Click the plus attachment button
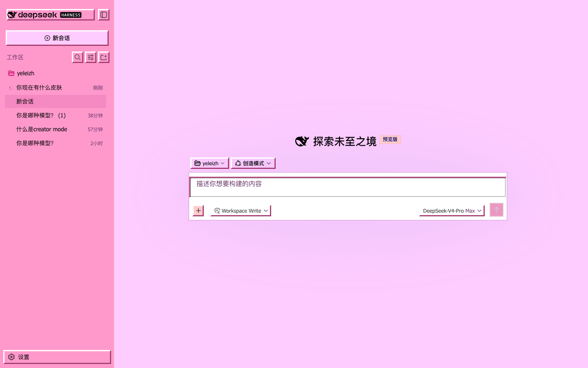This screenshot has height=368, width=588. [198, 211]
